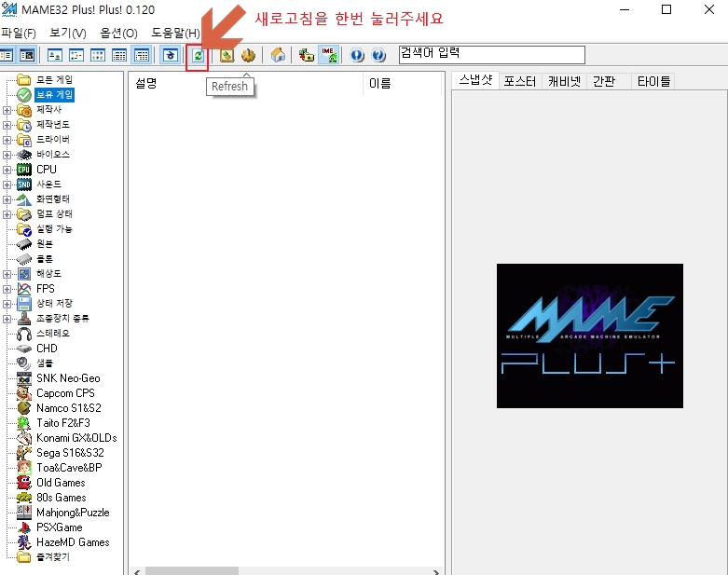The height and width of the screenshot is (575, 728).
Task: Click the Refresh toolbar icon
Action: [199, 56]
